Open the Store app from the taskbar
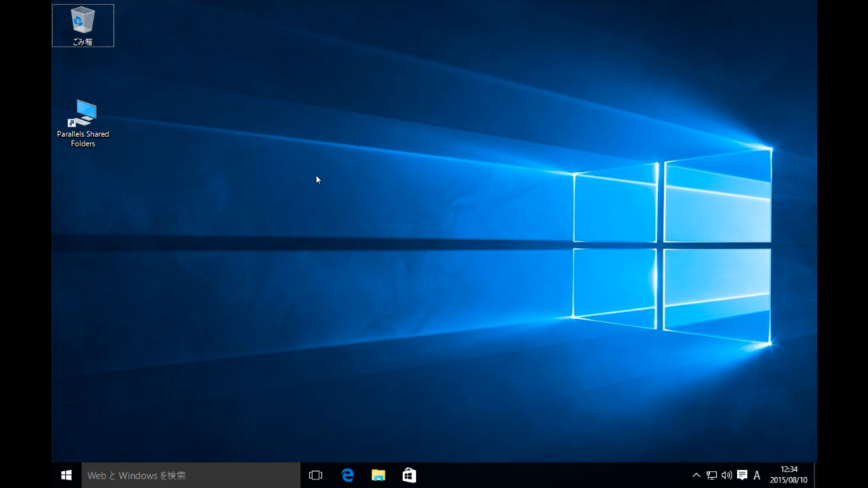The image size is (868, 488). (x=409, y=476)
